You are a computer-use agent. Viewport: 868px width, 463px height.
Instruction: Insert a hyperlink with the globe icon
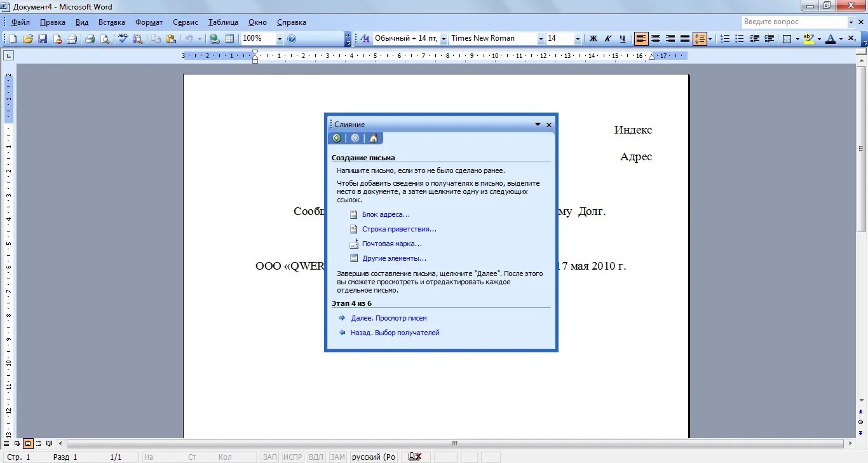pos(215,39)
